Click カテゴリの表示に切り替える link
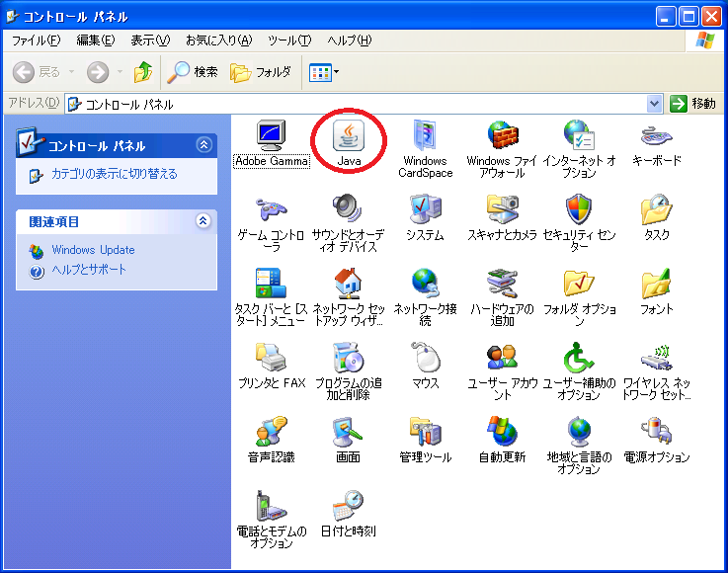The width and height of the screenshot is (728, 573). click(115, 175)
